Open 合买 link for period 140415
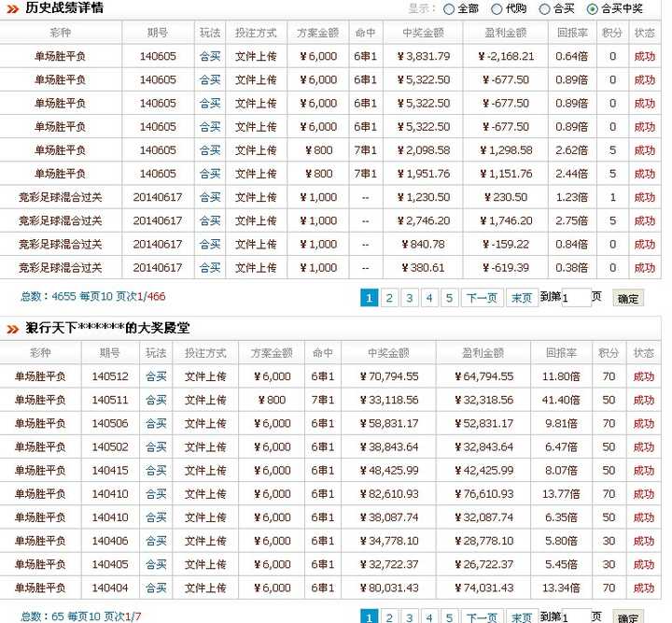672x623 pixels. pyautogui.click(x=156, y=471)
